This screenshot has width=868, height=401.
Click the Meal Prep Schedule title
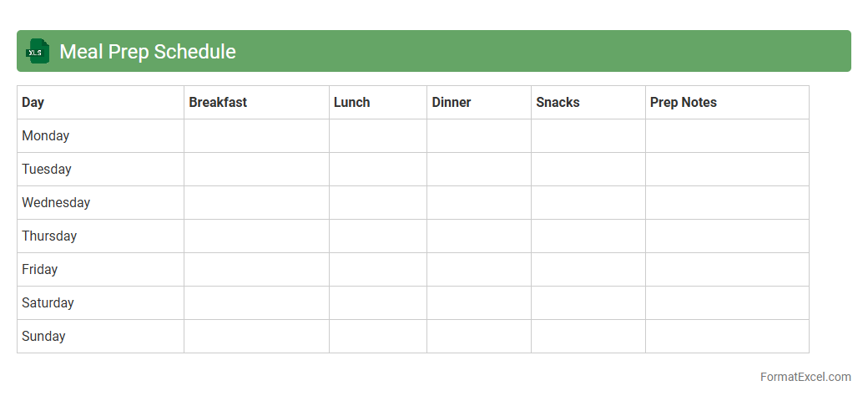coord(148,52)
